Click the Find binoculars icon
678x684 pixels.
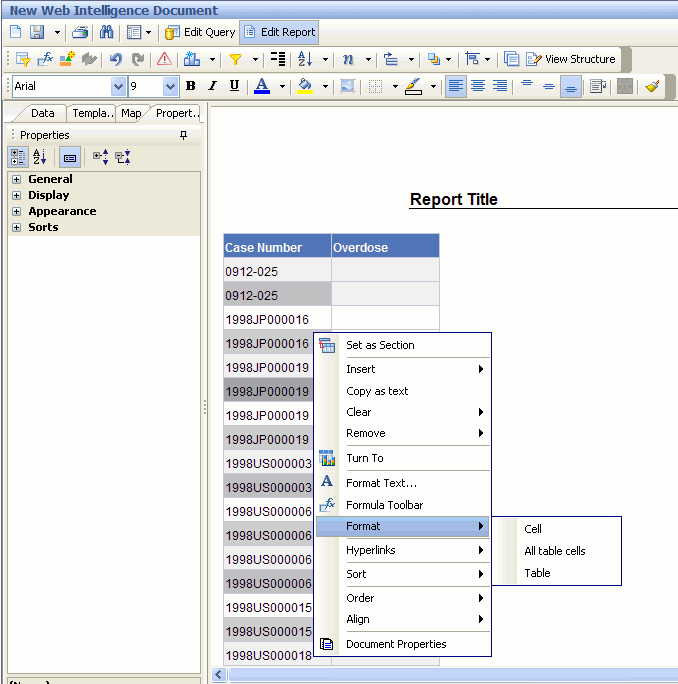pyautogui.click(x=106, y=32)
